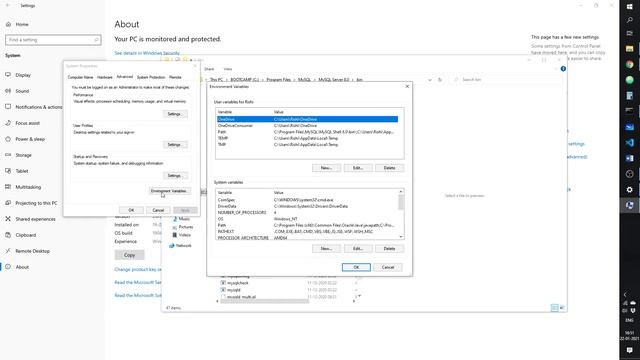Viewport: 640px width, 360px height.
Task: Open Focus assist moon icon
Action: [x=8, y=123]
